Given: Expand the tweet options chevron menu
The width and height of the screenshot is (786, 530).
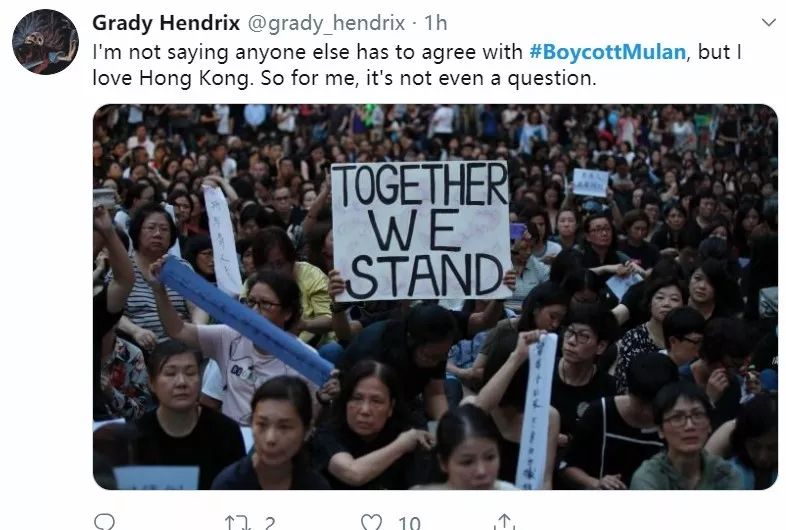Looking at the screenshot, I should 768,23.
